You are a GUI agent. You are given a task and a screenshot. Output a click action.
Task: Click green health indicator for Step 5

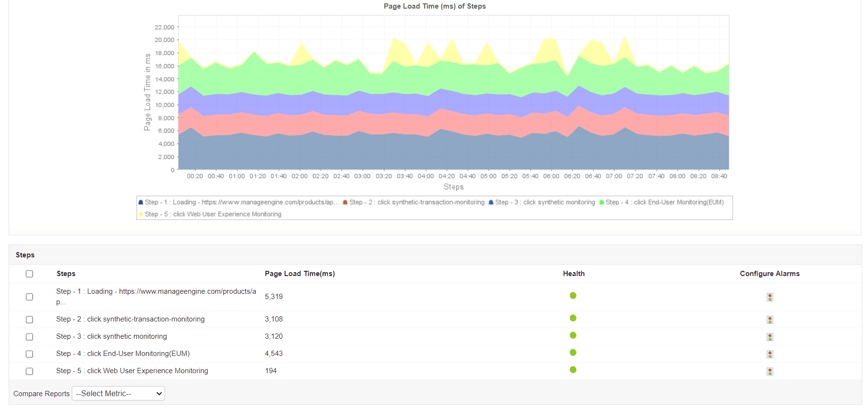point(573,370)
